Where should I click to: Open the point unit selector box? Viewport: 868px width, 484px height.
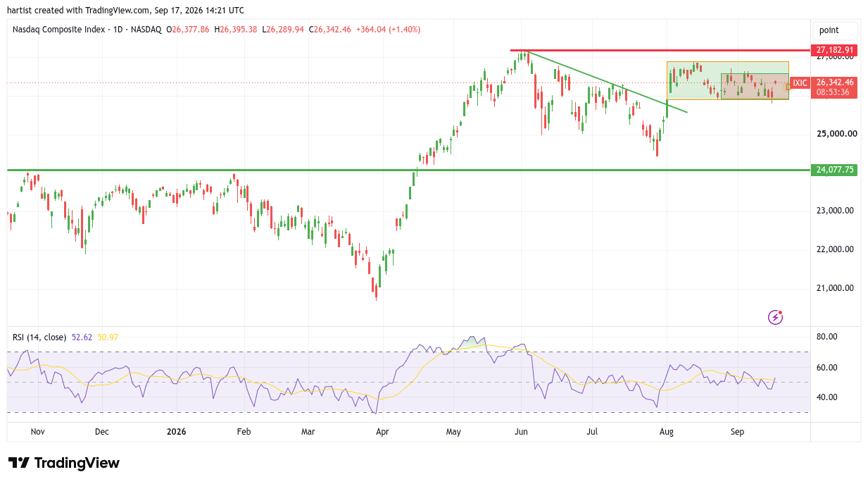click(836, 30)
